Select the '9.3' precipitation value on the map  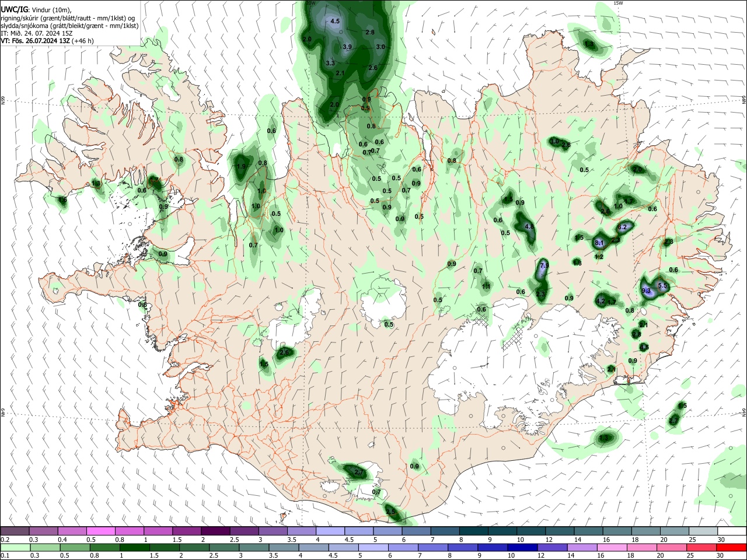click(646, 290)
